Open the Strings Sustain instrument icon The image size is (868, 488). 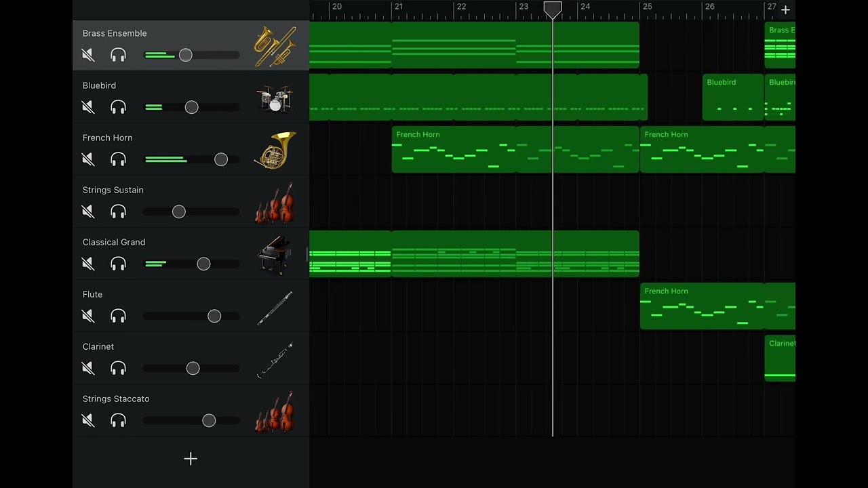coord(275,203)
